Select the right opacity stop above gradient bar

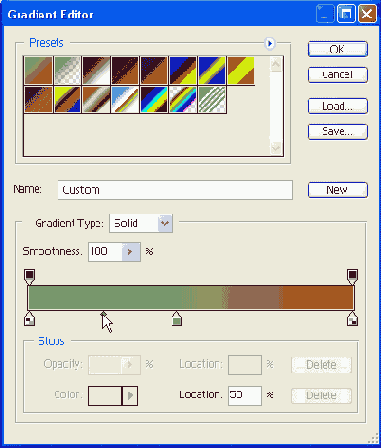pyautogui.click(x=353, y=277)
